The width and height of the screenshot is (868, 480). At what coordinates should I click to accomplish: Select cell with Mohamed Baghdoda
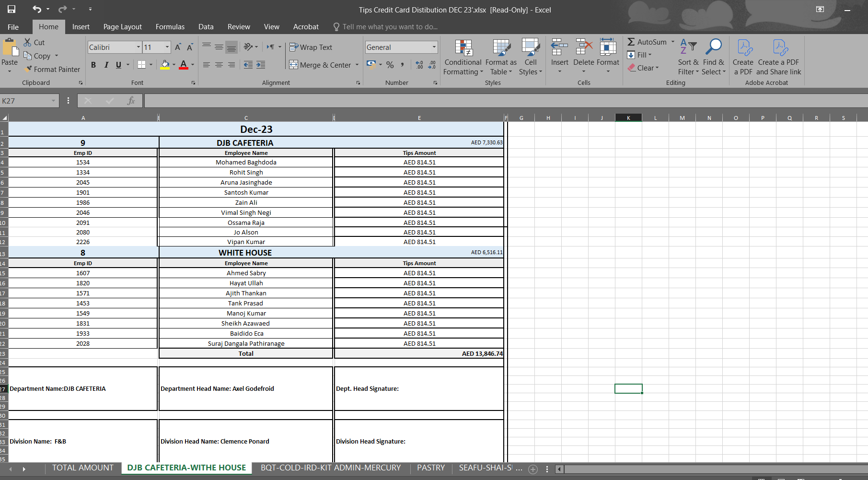pyautogui.click(x=246, y=162)
